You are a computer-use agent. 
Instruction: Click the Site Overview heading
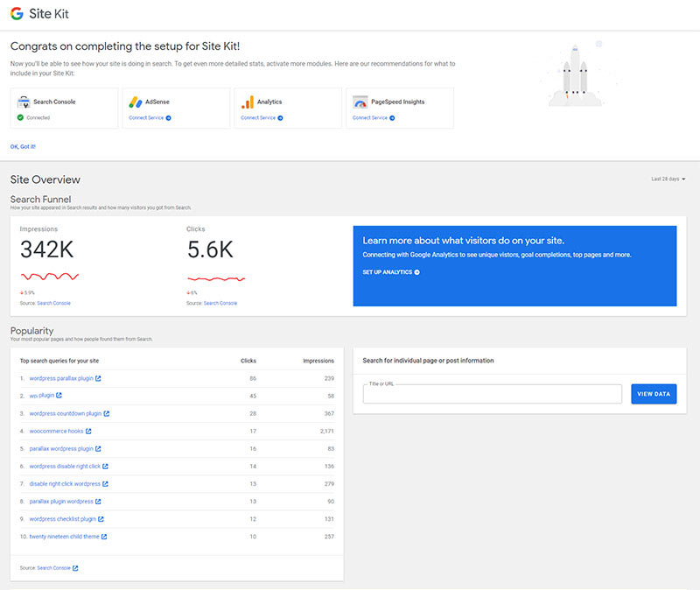click(x=45, y=179)
